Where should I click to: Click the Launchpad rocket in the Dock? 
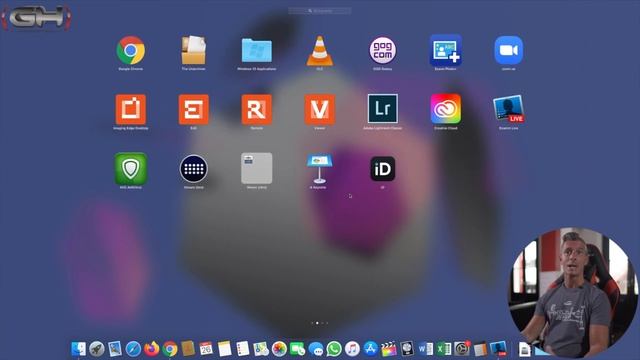[x=97, y=349]
